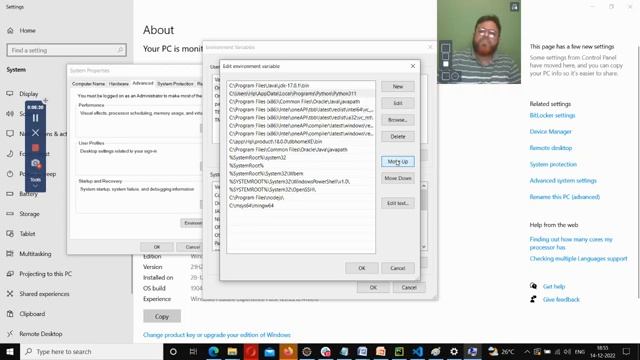
Task: Click the weather widget showing 26°C
Action: coord(501,351)
